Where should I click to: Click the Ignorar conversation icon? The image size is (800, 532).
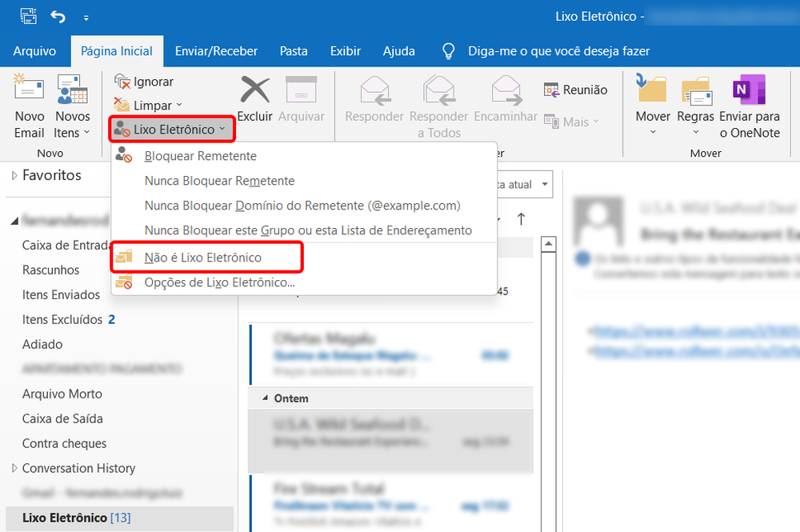pyautogui.click(x=125, y=81)
